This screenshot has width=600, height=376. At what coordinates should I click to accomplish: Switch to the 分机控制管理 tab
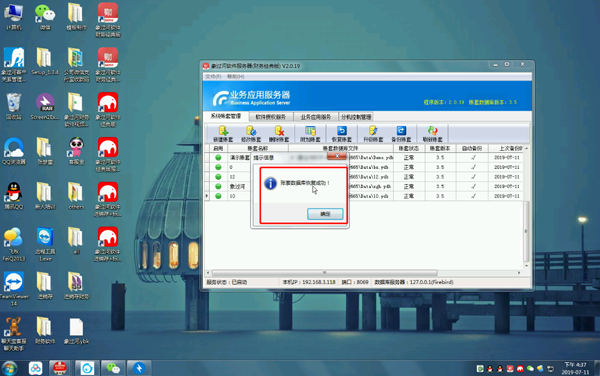[x=356, y=117]
